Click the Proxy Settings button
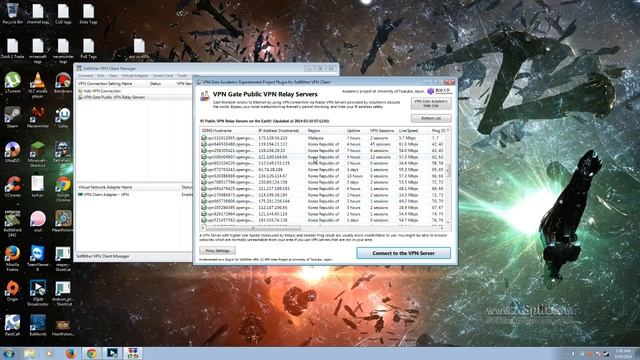The width and height of the screenshot is (640, 360). click(217, 251)
